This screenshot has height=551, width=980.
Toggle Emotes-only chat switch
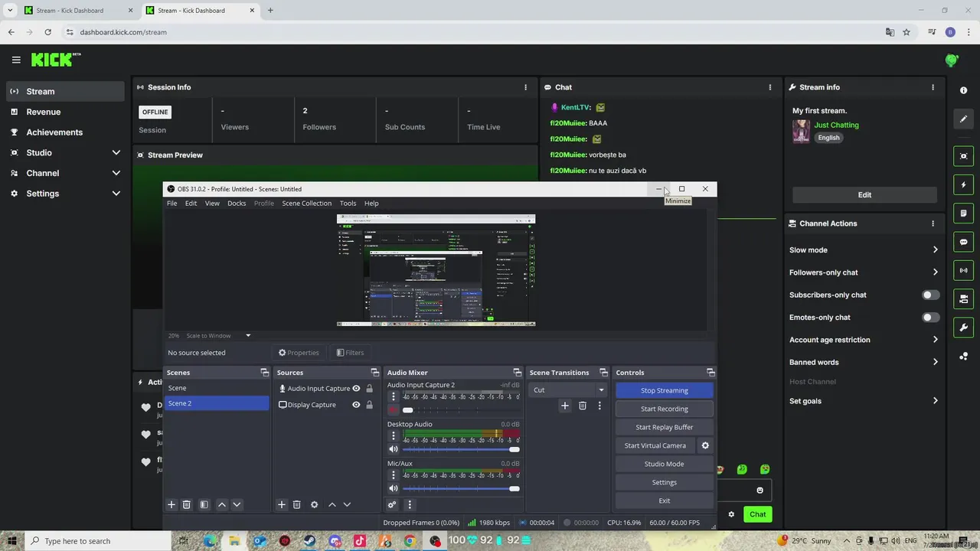point(930,317)
